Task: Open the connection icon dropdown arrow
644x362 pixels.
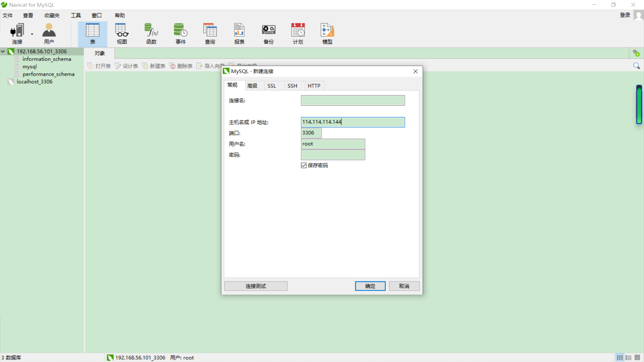Action: (x=32, y=34)
